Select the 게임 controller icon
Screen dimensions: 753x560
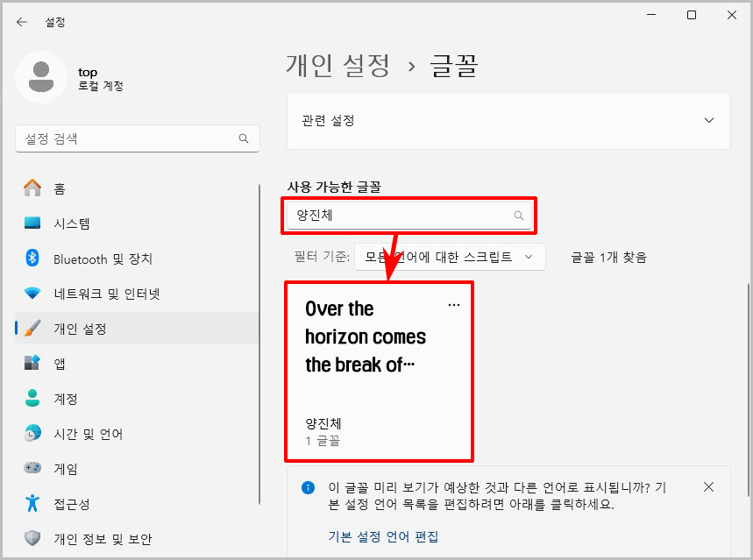click(x=34, y=469)
